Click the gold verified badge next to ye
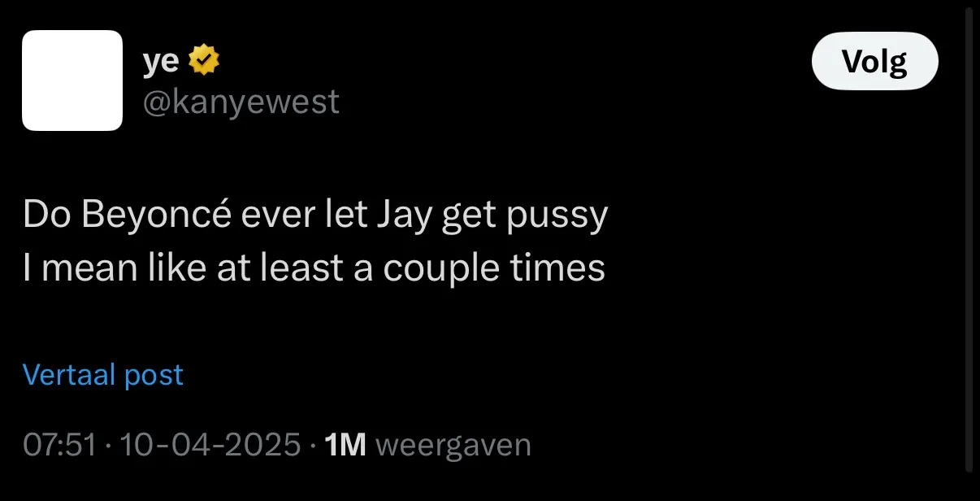Screen dimensions: 980x501 204,60
